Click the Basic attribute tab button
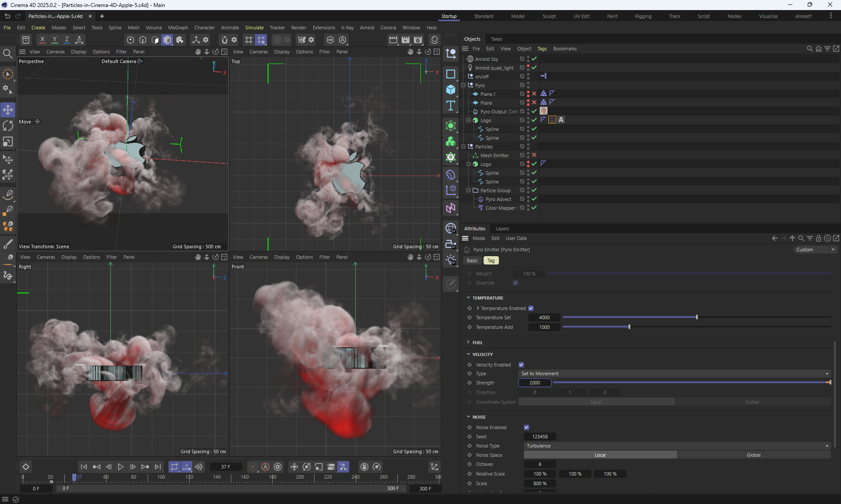Image resolution: width=841 pixels, height=504 pixels. click(472, 261)
